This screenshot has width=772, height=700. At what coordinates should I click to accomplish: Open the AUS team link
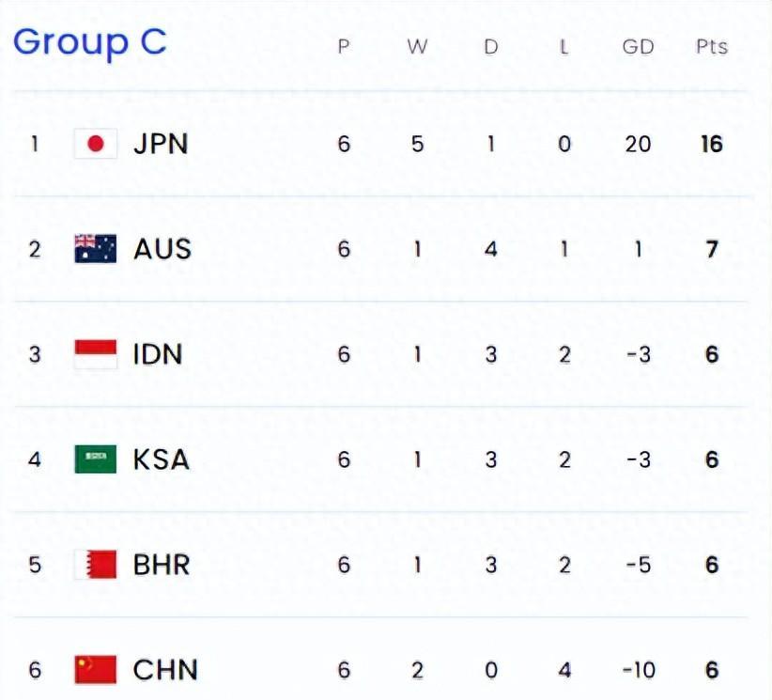[x=162, y=249]
